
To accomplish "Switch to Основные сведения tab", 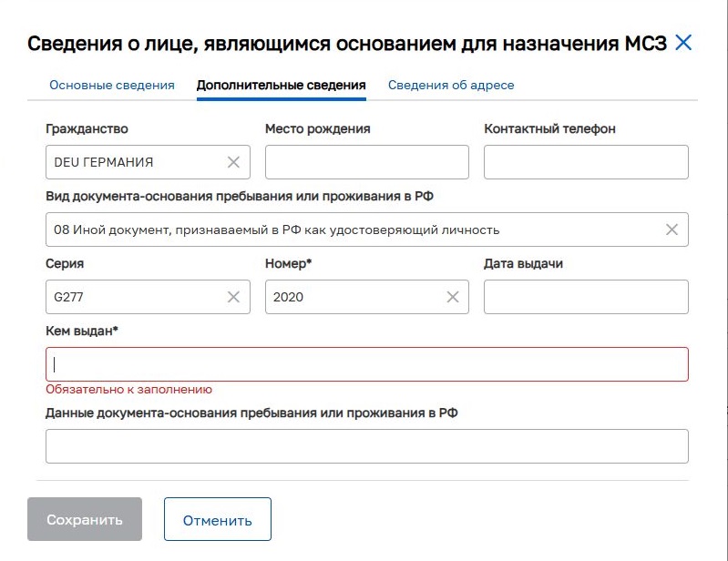I will pos(111,85).
